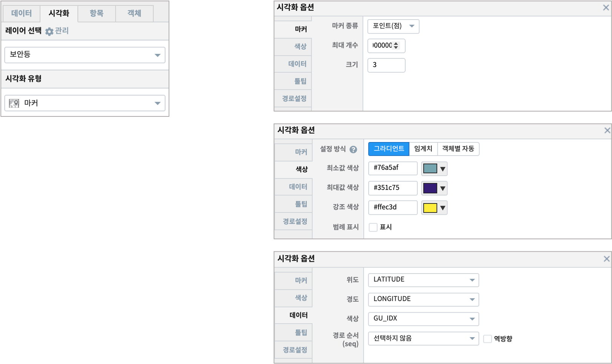The image size is (612, 364).
Task: Open help icon next to 설정 방식
Action: (353, 150)
